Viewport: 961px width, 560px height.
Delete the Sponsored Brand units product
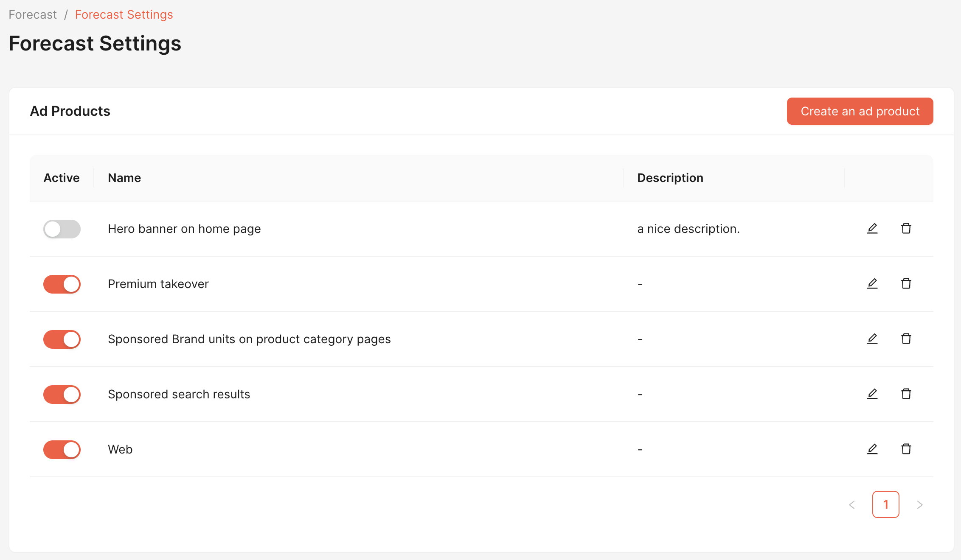pos(906,339)
